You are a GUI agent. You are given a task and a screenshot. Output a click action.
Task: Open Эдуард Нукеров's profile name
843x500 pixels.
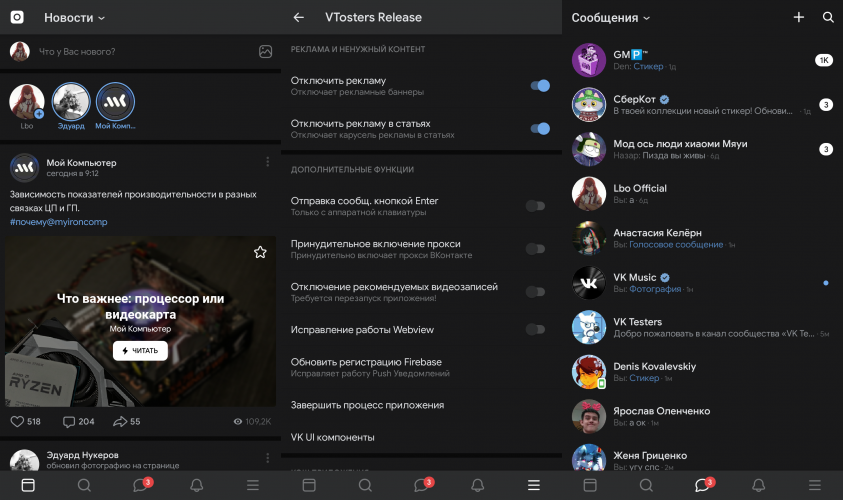(82, 455)
